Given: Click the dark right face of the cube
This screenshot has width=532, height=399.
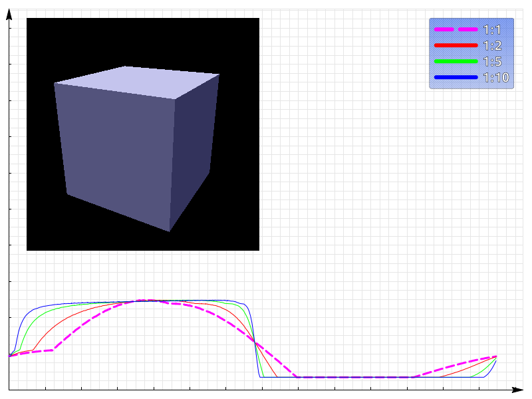Looking at the screenshot, I should point(194,153).
